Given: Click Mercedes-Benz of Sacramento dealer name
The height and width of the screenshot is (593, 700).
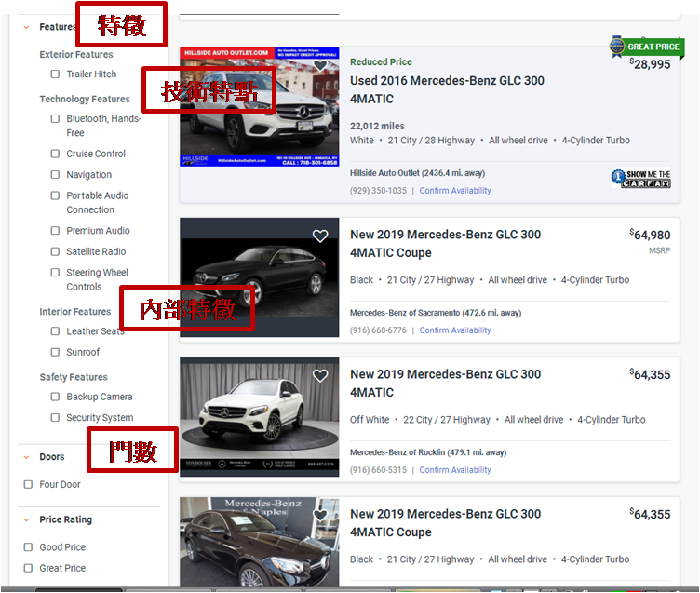Looking at the screenshot, I should pos(405,313).
